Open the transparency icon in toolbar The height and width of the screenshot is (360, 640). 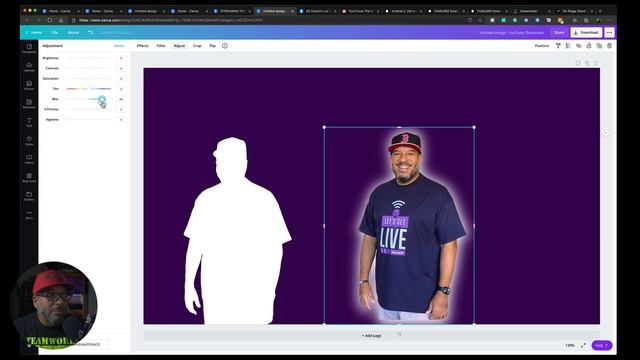pyautogui.click(x=568, y=46)
